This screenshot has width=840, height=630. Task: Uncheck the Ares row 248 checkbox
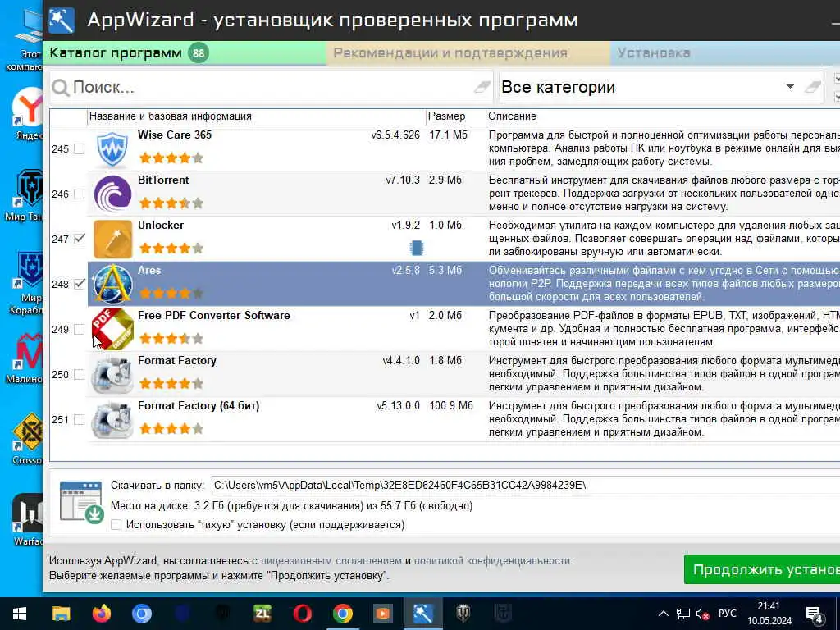point(80,284)
